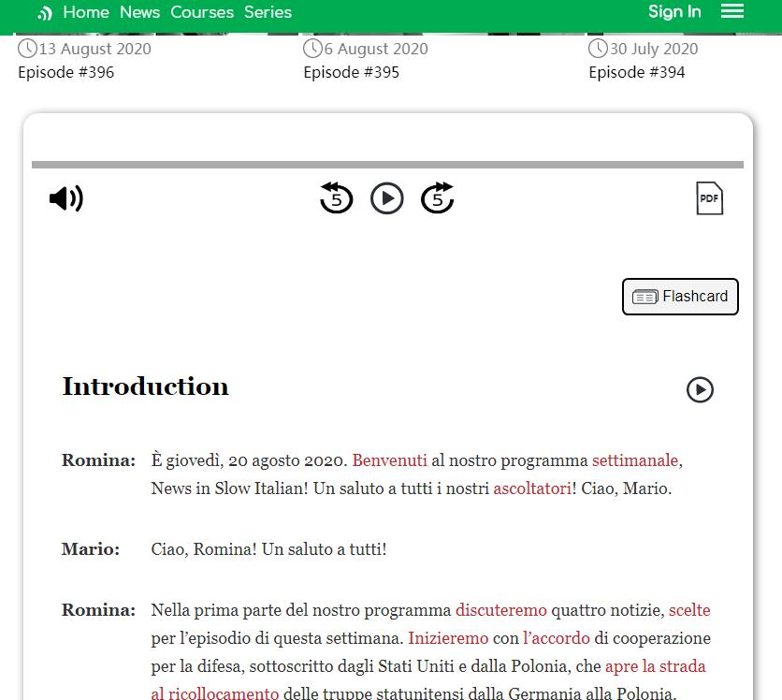
Task: Open the Series menu item
Action: [268, 12]
